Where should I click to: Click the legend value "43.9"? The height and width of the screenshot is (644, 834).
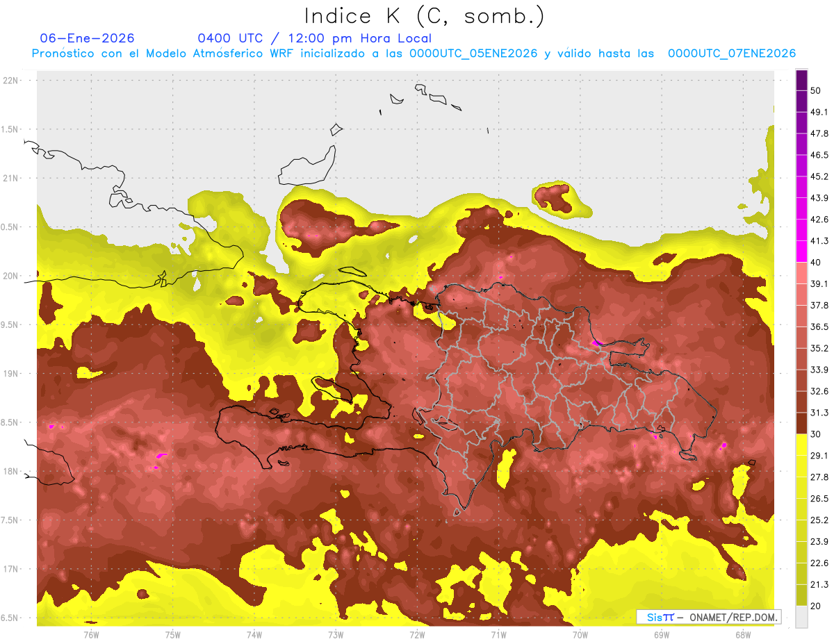pyautogui.click(x=819, y=198)
